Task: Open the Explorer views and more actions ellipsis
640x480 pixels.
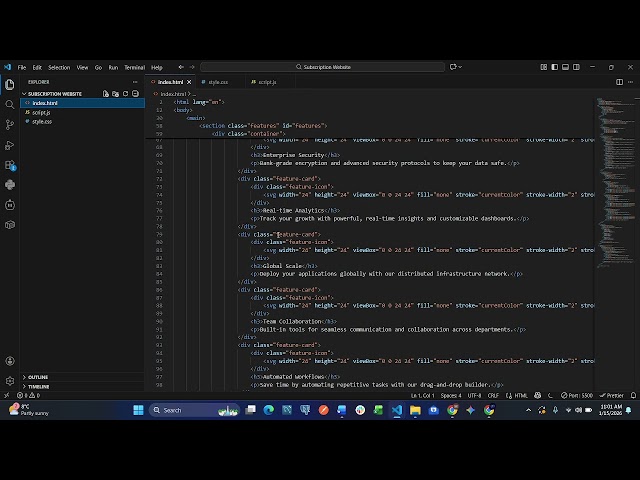Action: point(135,82)
